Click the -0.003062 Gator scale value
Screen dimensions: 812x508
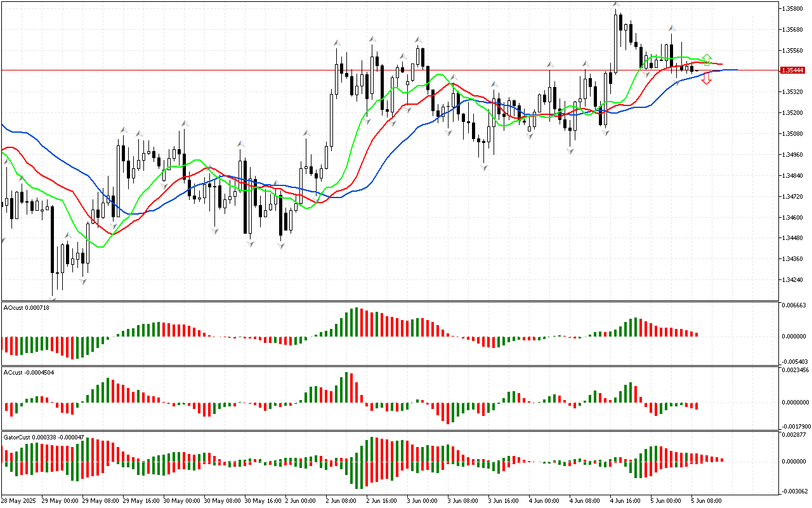[x=794, y=491]
